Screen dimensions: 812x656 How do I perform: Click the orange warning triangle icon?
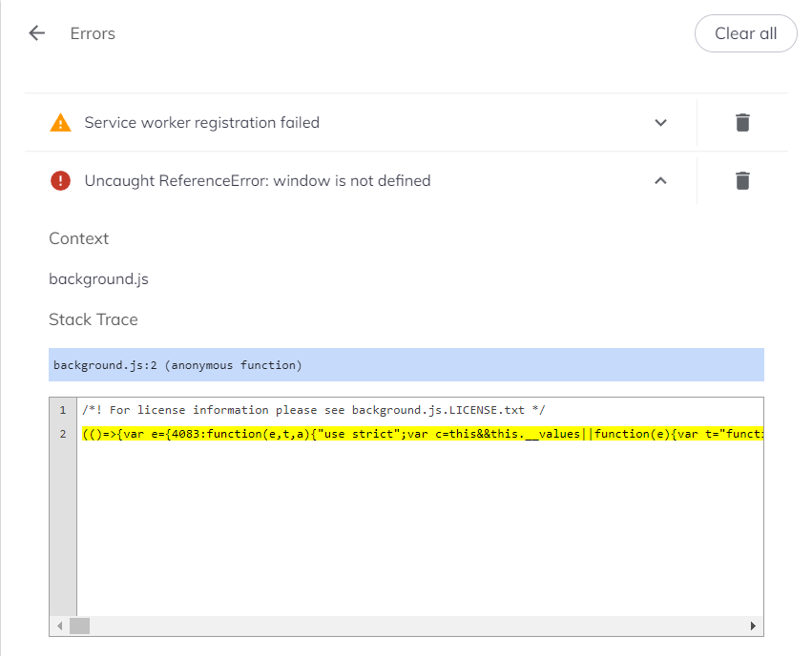click(60, 122)
